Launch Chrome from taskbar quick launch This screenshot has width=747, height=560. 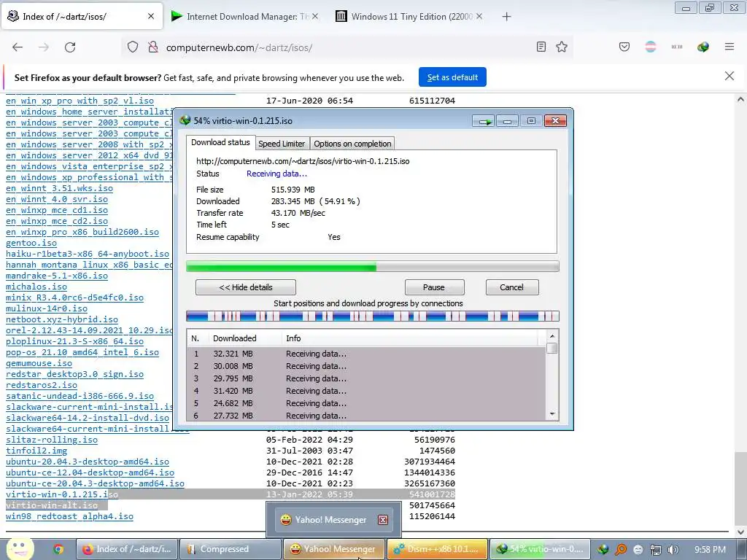(x=58, y=550)
